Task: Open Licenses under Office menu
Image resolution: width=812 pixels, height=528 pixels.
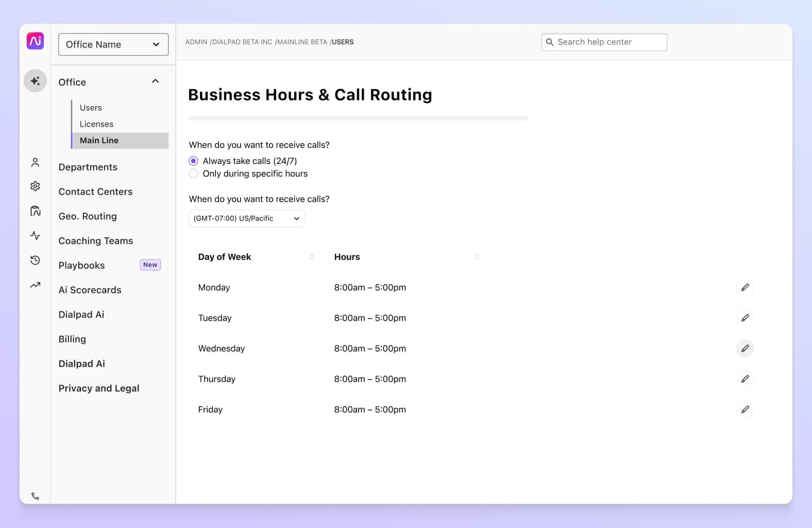Action: click(x=96, y=124)
